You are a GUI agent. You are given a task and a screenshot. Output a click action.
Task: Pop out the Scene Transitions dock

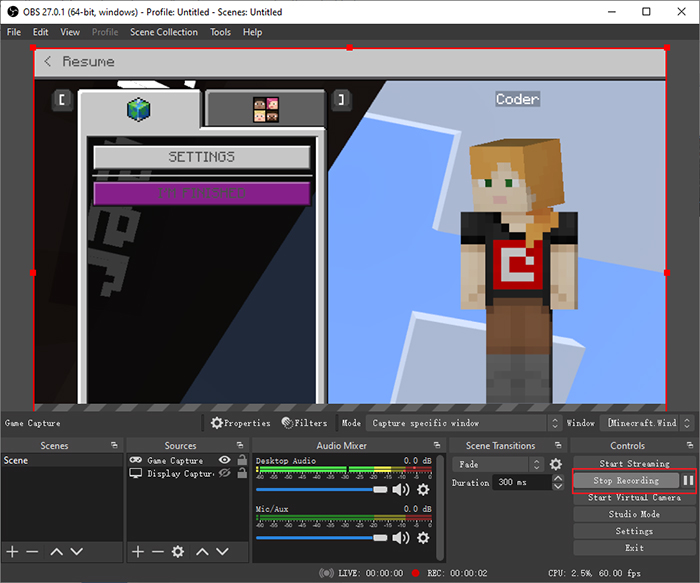pyautogui.click(x=558, y=445)
